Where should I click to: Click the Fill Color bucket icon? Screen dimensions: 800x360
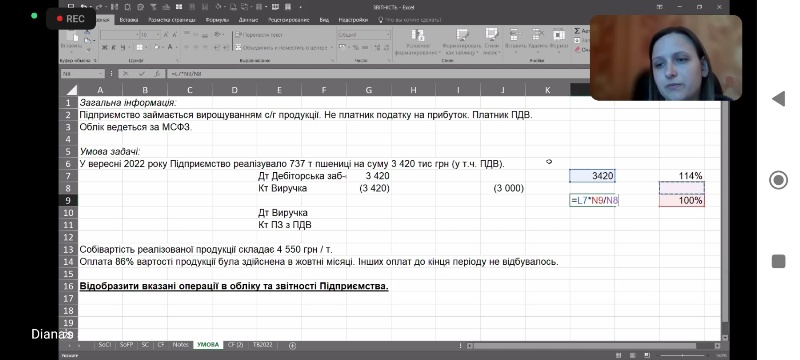[x=157, y=47]
